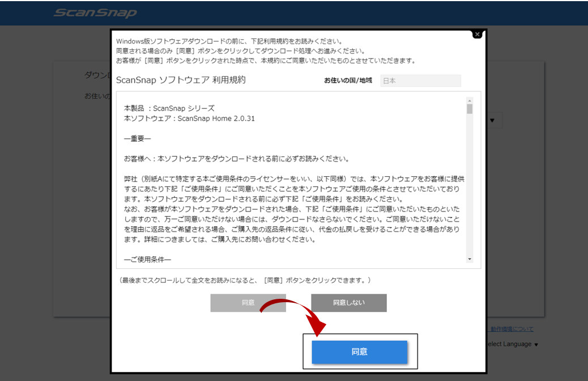Close the terms dialog with the X

click(477, 34)
